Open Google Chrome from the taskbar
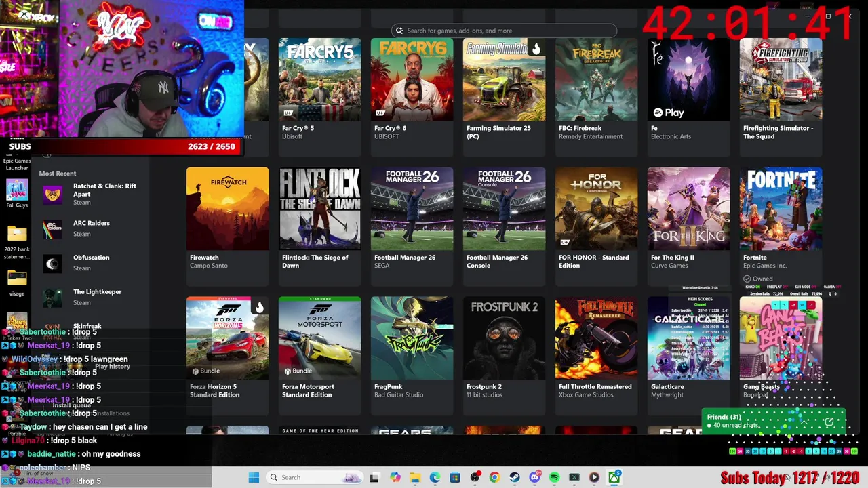Viewport: 868px width, 488px height. point(494,477)
